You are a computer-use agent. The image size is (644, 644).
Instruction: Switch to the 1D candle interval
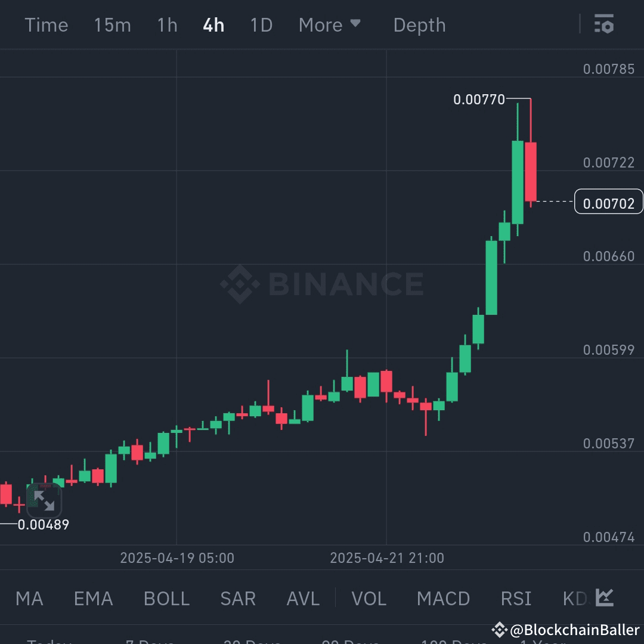pos(261,24)
